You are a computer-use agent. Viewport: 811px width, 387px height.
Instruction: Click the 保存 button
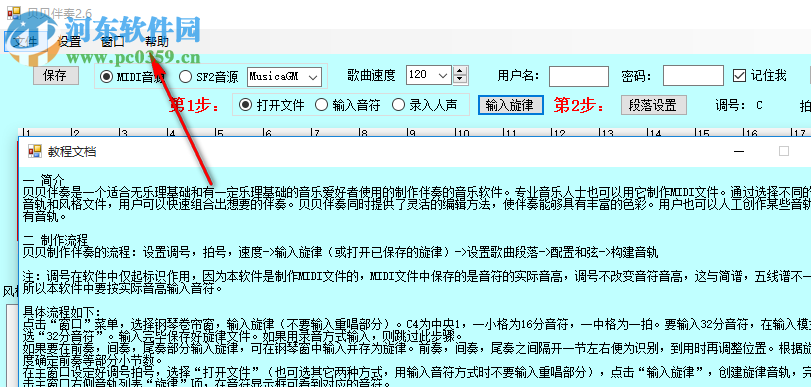(x=56, y=76)
